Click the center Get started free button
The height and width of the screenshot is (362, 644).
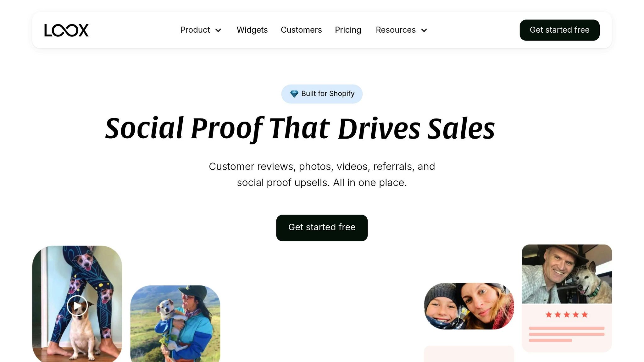322,228
